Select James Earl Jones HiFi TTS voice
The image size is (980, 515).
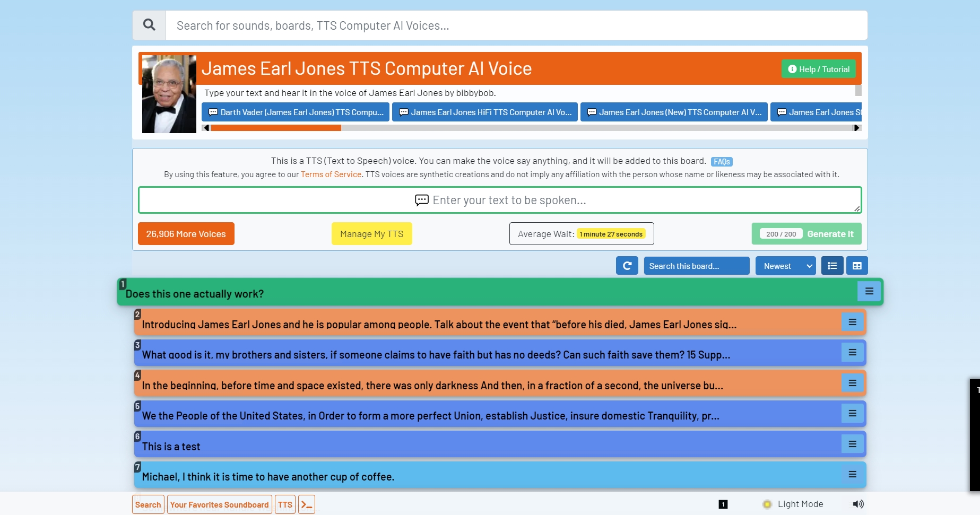pyautogui.click(x=485, y=112)
